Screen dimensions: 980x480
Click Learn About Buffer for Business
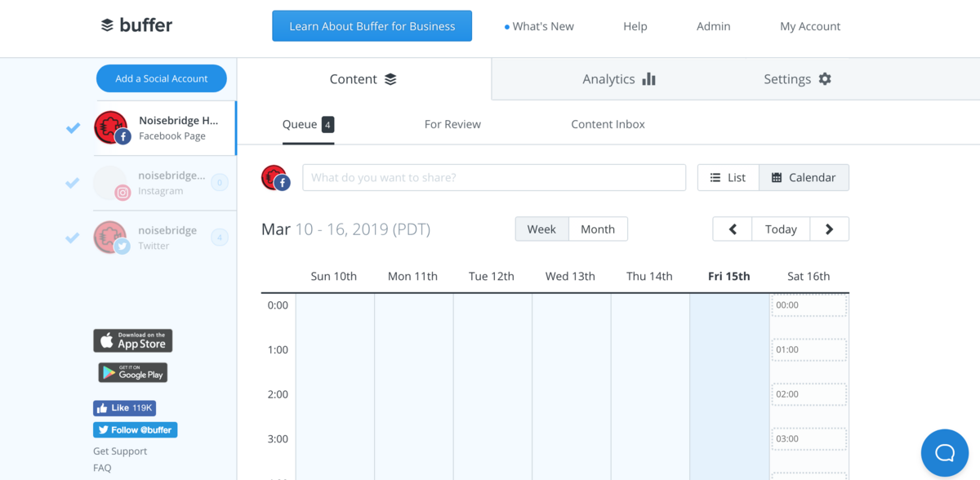[372, 26]
